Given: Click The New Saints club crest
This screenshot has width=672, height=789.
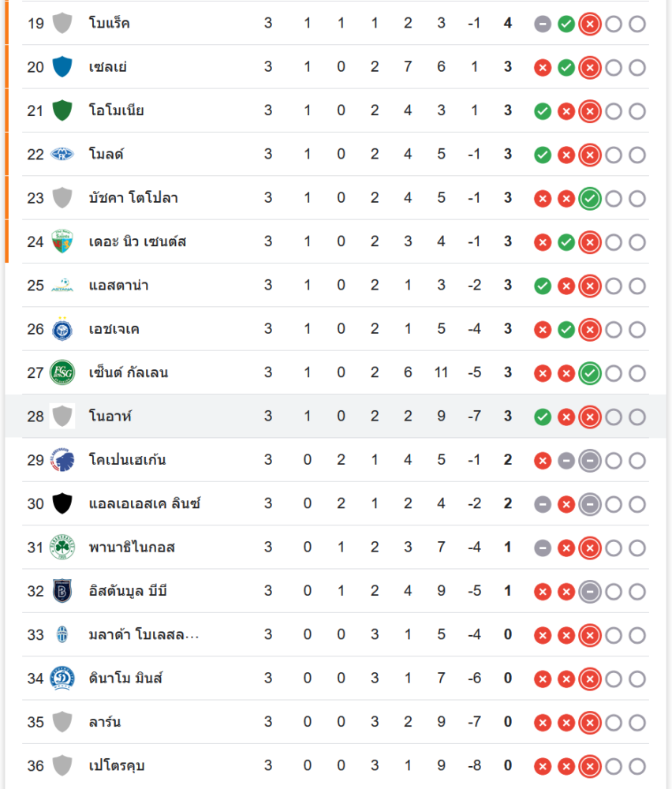Looking at the screenshot, I should (x=62, y=241).
